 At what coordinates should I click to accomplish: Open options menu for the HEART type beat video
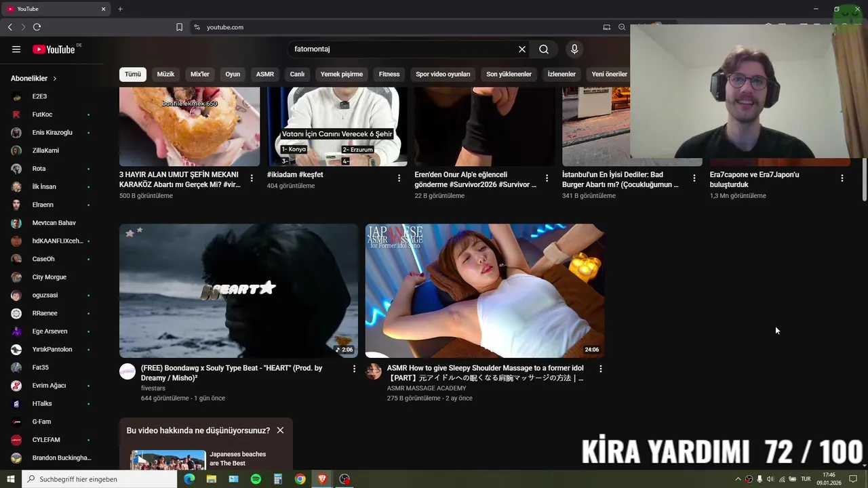click(x=354, y=369)
